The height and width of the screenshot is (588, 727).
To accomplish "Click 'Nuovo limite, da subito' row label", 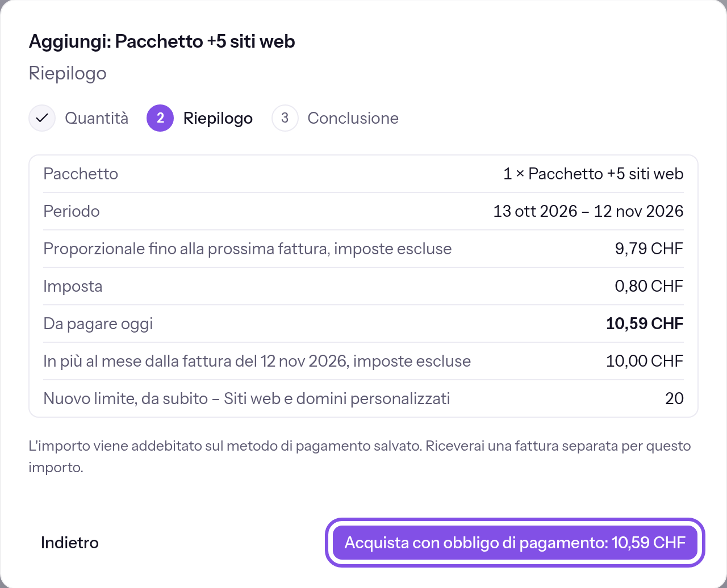I will point(247,398).
